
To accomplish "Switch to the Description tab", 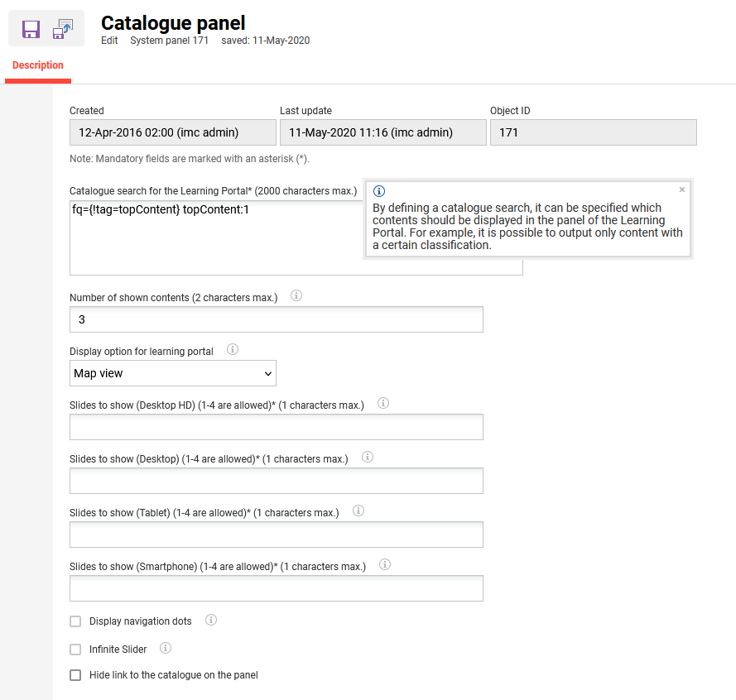I will pyautogui.click(x=38, y=65).
